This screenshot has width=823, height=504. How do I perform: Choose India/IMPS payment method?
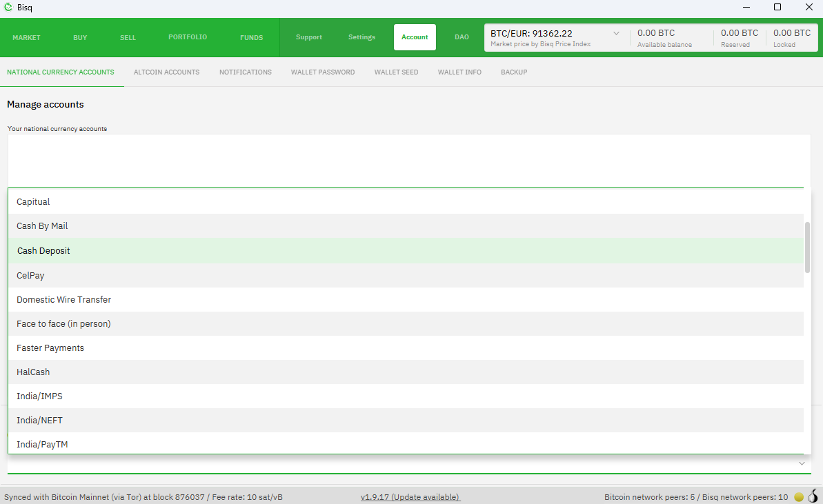point(406,396)
